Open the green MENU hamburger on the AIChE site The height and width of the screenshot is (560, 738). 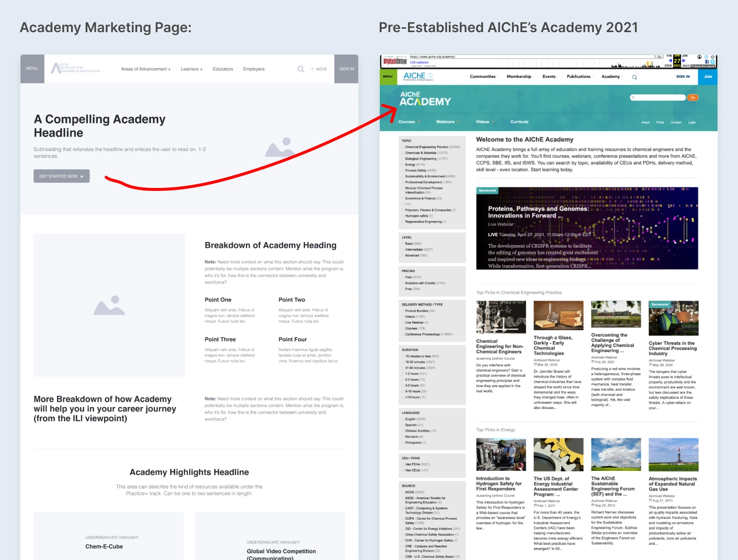click(388, 76)
